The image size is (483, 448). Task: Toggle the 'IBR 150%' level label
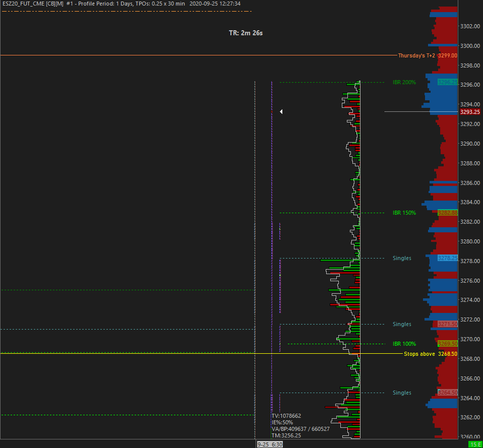403,213
